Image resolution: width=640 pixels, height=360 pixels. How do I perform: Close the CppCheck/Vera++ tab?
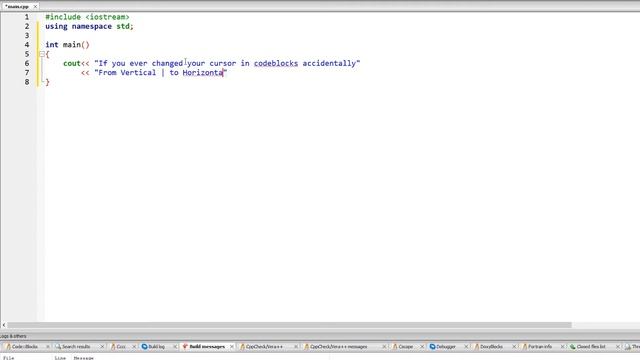(x=296, y=347)
